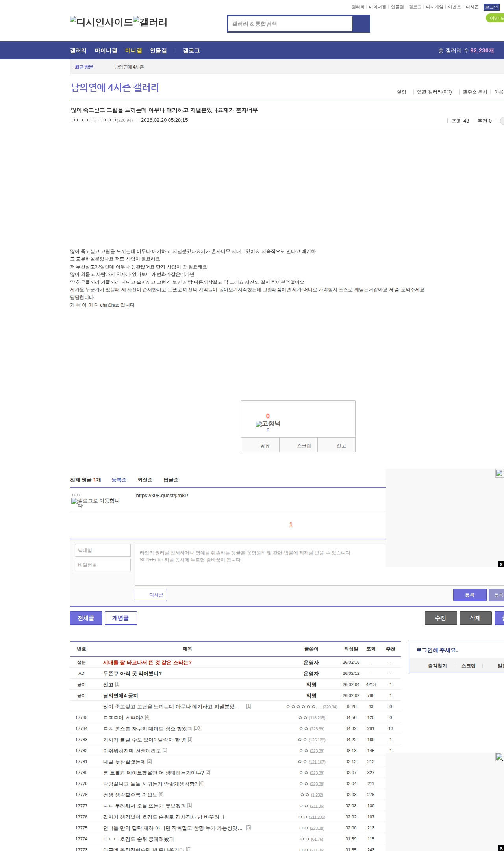504x851 pixels.
Task: Click the 고정닉 upvote icon
Action: tap(268, 424)
